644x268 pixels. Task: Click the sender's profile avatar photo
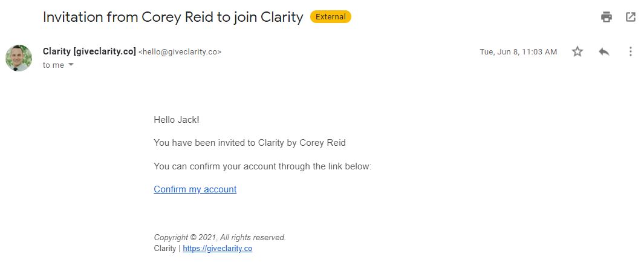pyautogui.click(x=19, y=57)
